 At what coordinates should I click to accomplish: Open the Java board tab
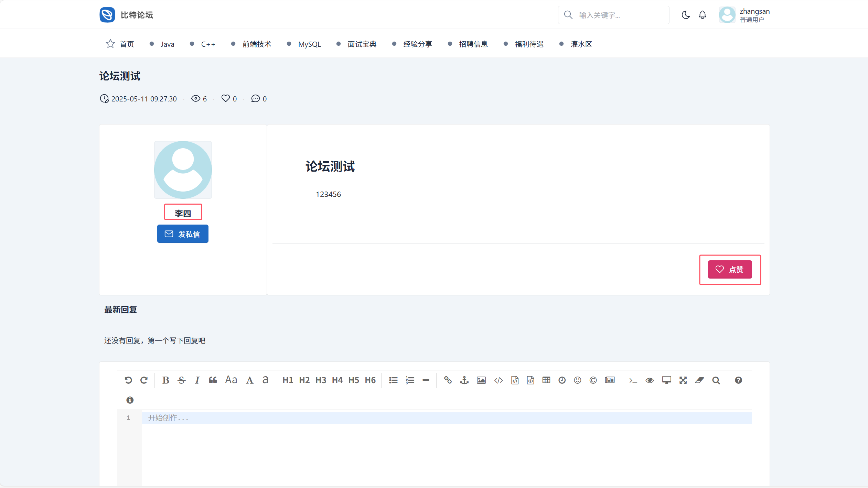167,44
